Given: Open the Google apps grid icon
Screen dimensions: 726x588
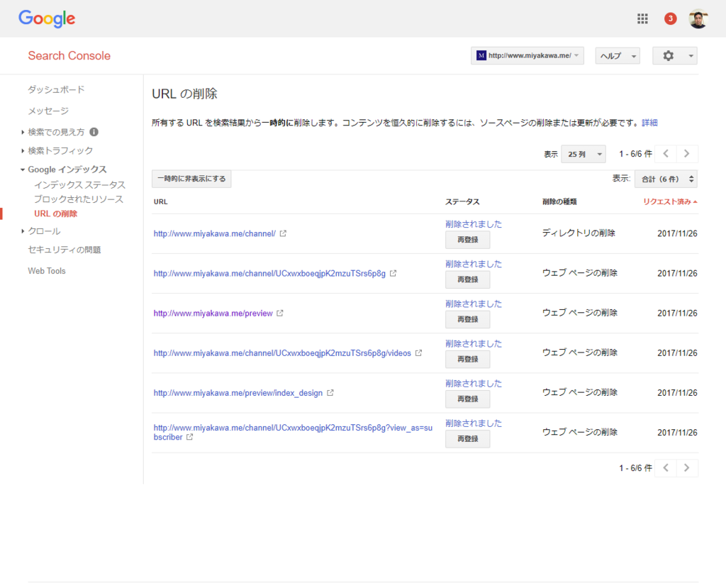Looking at the screenshot, I should 642,18.
